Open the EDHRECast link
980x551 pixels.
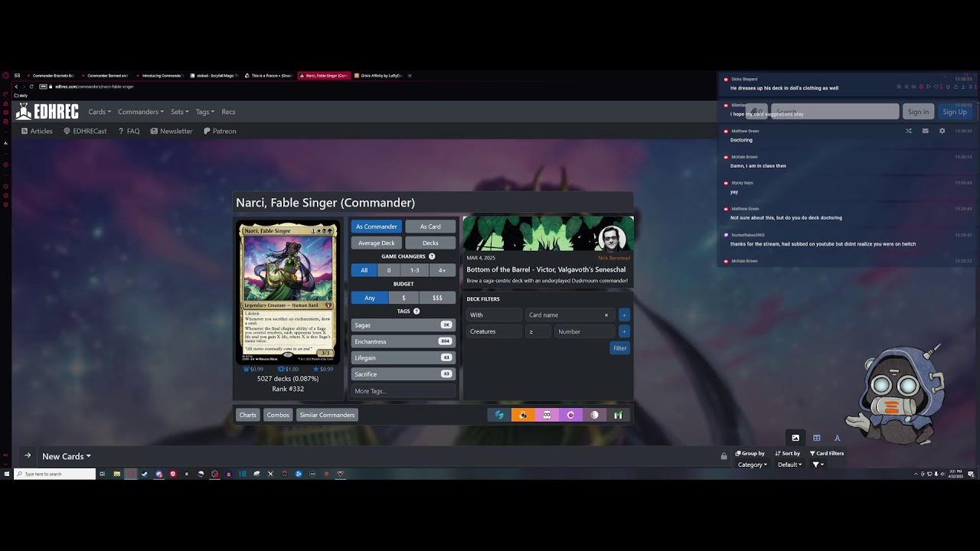point(85,131)
